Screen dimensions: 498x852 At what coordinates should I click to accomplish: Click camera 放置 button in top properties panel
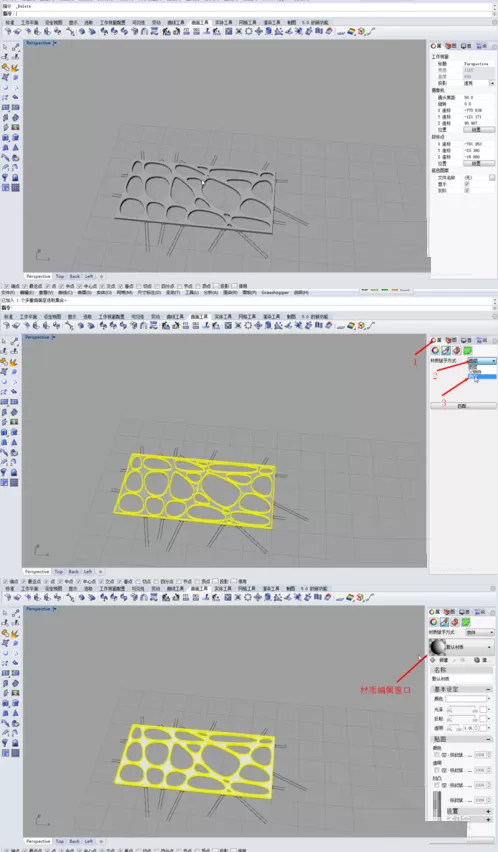point(478,130)
